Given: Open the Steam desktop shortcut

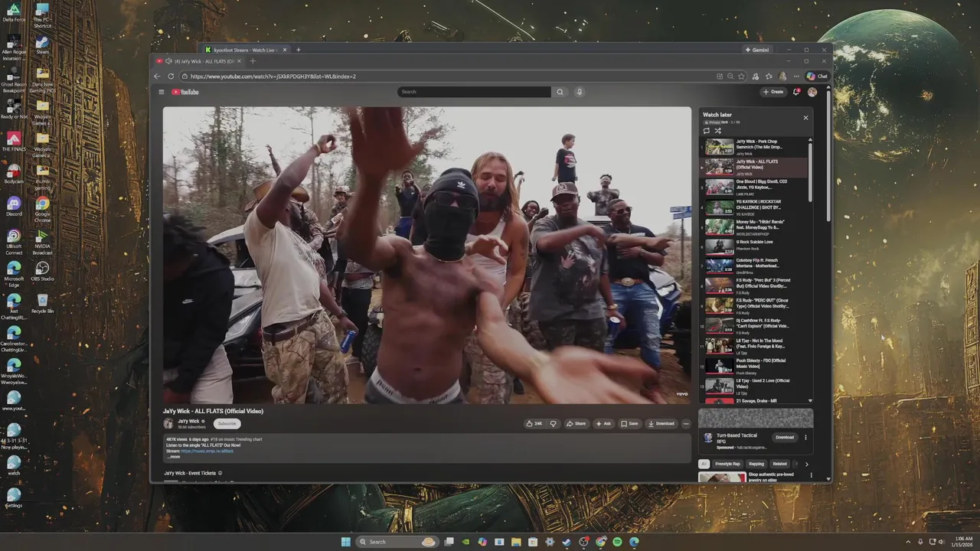Looking at the screenshot, I should click(43, 45).
